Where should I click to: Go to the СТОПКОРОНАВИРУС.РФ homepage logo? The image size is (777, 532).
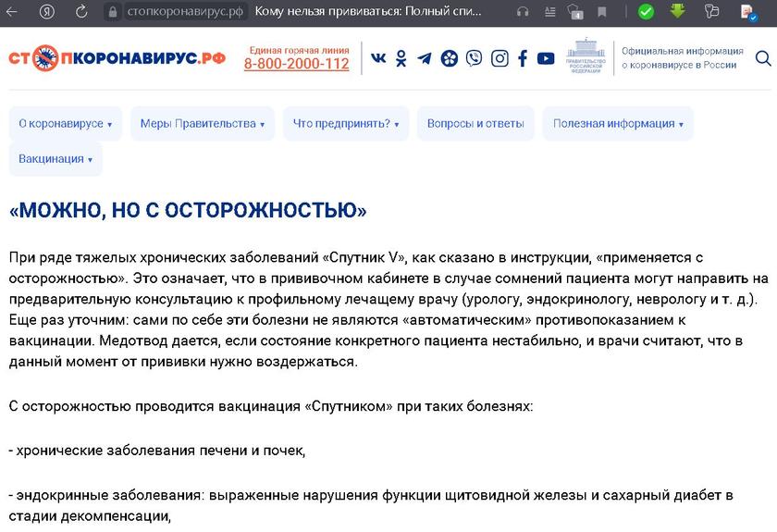click(117, 58)
